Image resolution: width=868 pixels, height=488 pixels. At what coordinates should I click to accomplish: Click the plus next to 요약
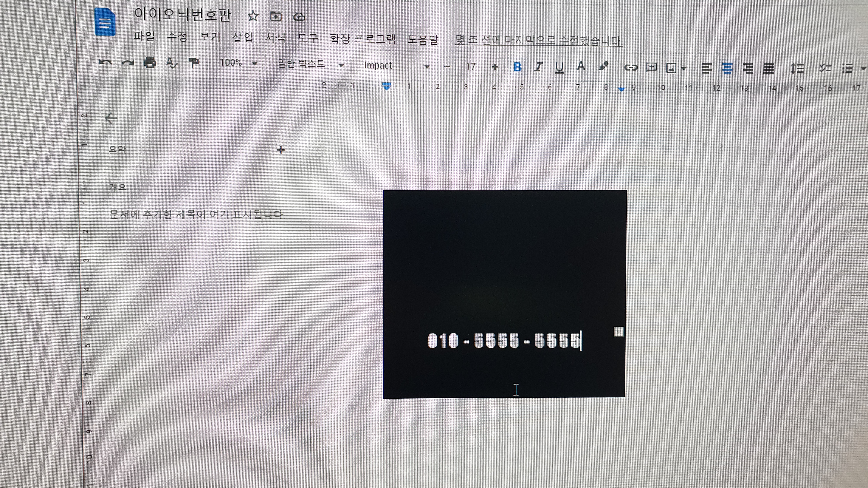click(x=281, y=150)
